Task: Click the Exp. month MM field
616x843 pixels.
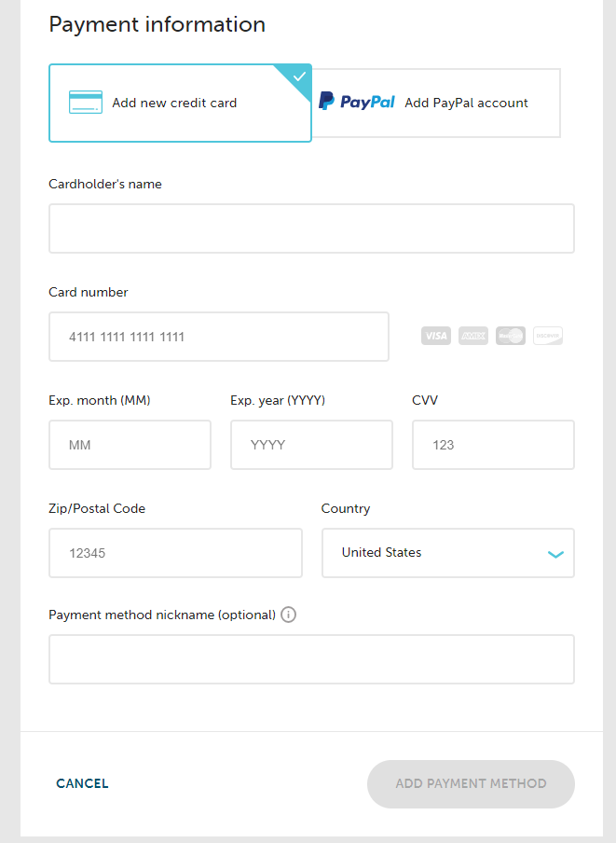Action: 130,445
